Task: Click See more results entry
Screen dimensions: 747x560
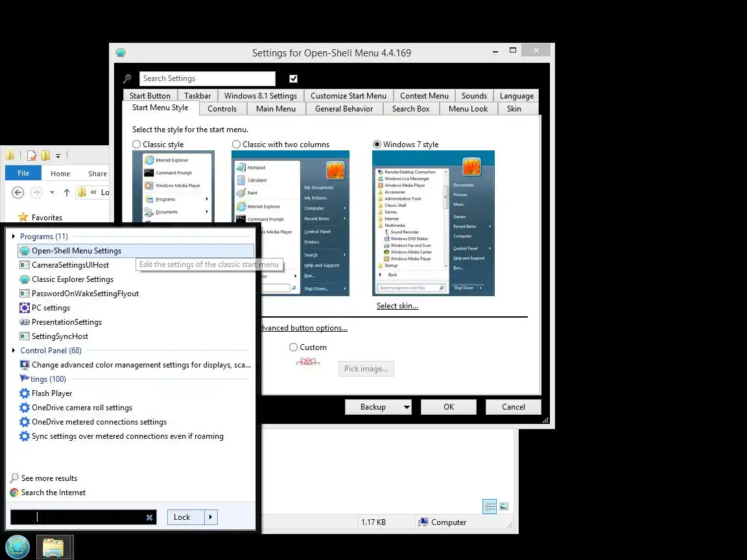Action: [49, 478]
